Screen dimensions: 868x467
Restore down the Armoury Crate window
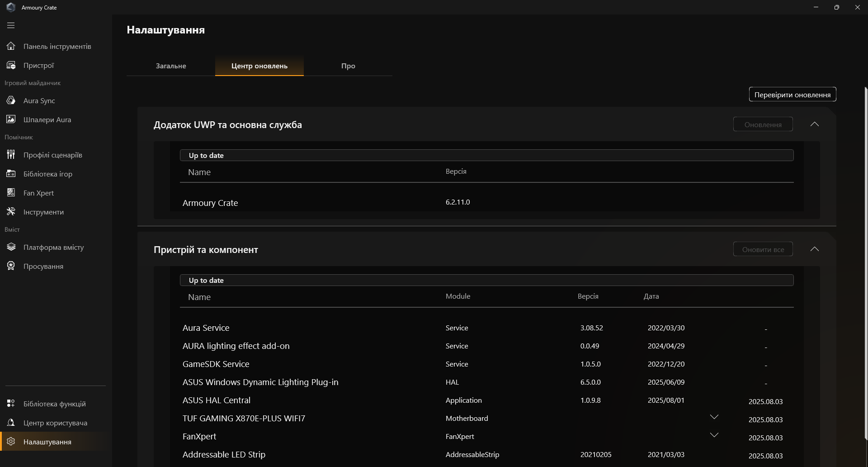pyautogui.click(x=837, y=7)
